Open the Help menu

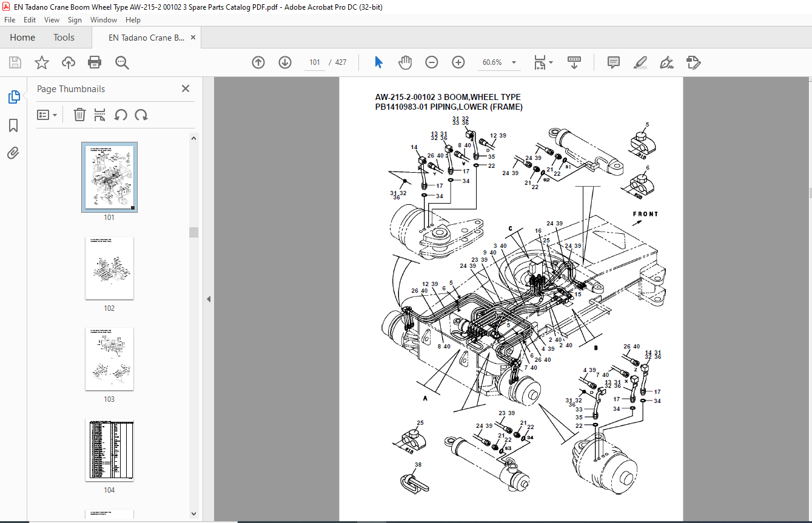point(133,20)
